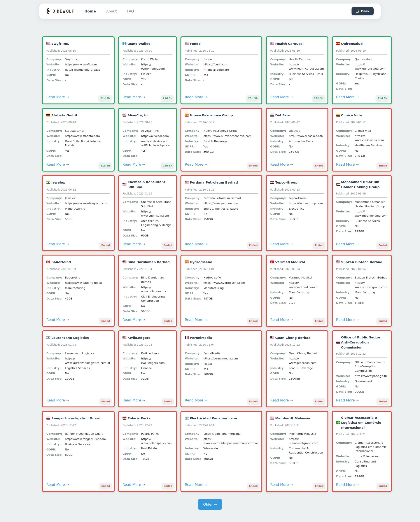
Task: Click flag icon beside Did Asia
Action: click(272, 115)
